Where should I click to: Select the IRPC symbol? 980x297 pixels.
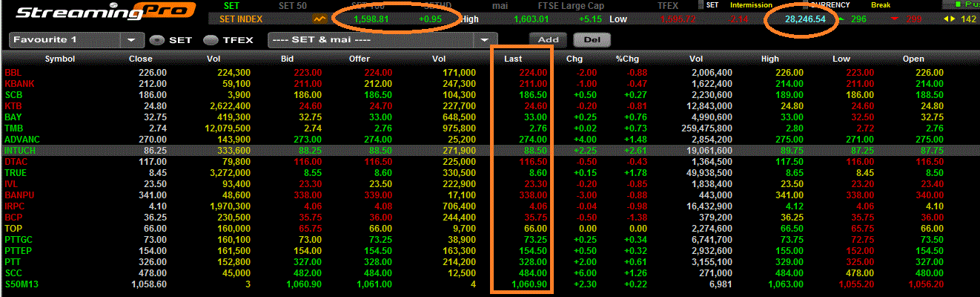coord(15,206)
